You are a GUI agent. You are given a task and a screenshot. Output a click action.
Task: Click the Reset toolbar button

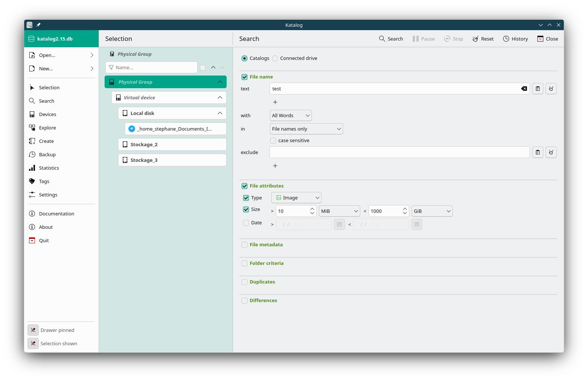coord(483,39)
